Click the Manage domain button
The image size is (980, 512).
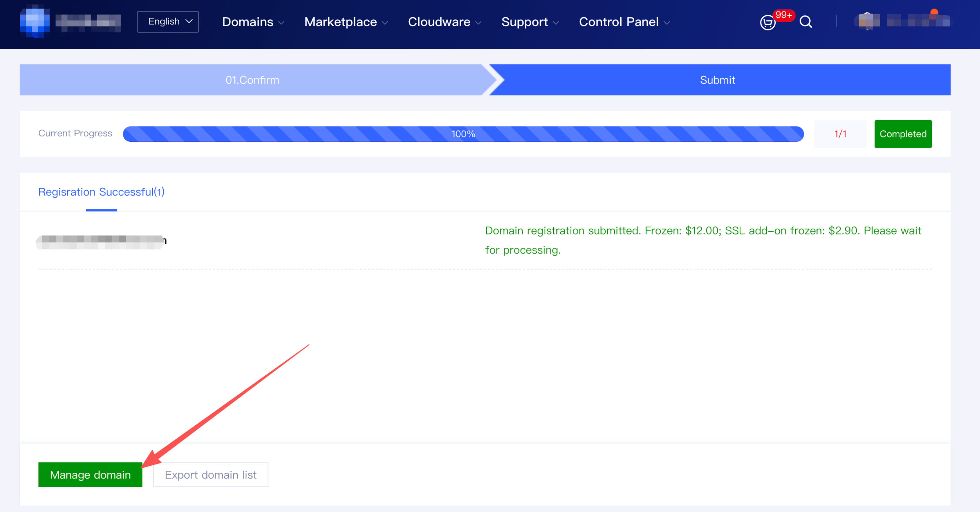90,475
